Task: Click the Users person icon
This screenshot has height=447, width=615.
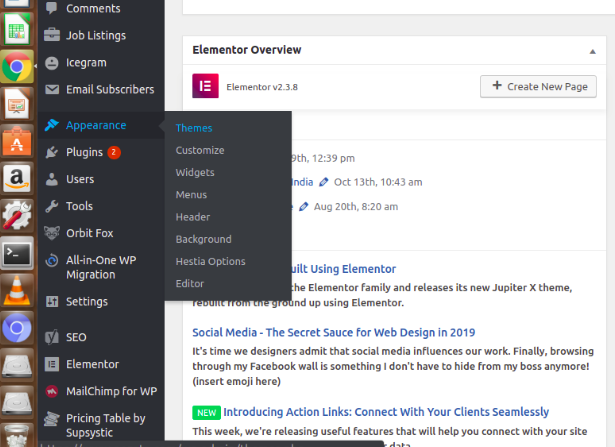Action: click(x=51, y=179)
